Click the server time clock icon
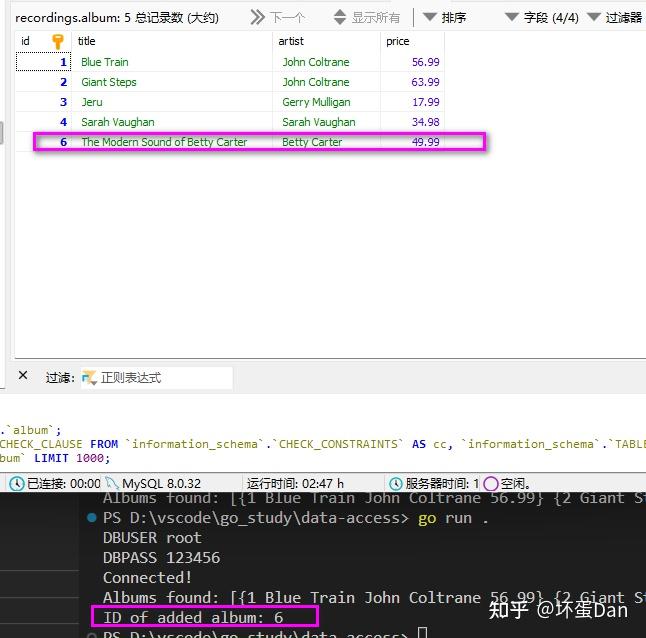This screenshot has width=646, height=638. (x=396, y=483)
